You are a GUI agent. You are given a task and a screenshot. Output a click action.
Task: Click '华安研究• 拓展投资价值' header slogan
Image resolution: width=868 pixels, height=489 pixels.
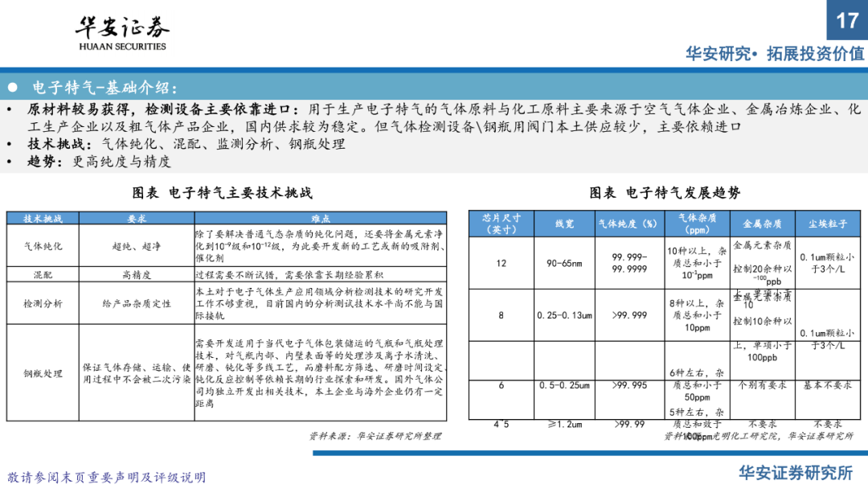(775, 54)
